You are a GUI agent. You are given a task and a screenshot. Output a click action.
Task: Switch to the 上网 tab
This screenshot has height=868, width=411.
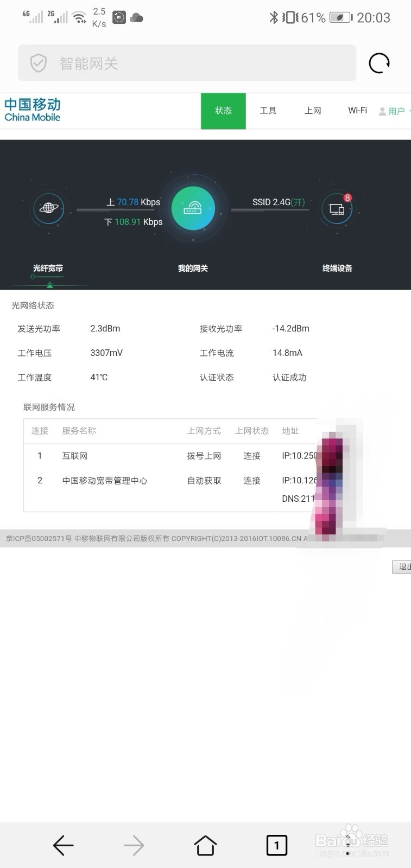(x=313, y=111)
